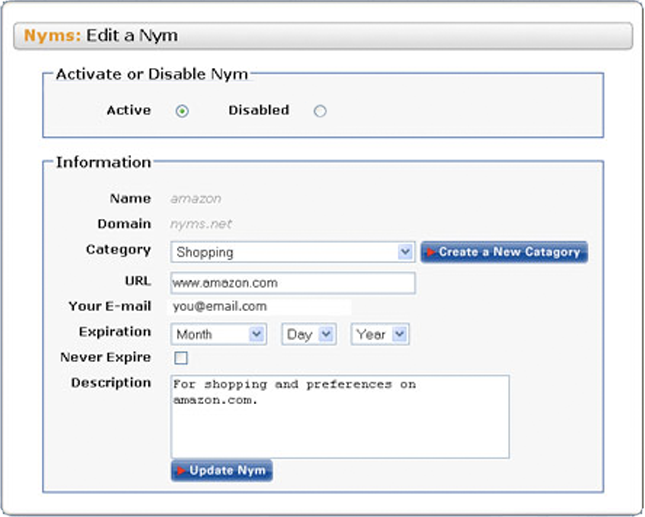Click the greyed-out Name value amazon

click(196, 199)
